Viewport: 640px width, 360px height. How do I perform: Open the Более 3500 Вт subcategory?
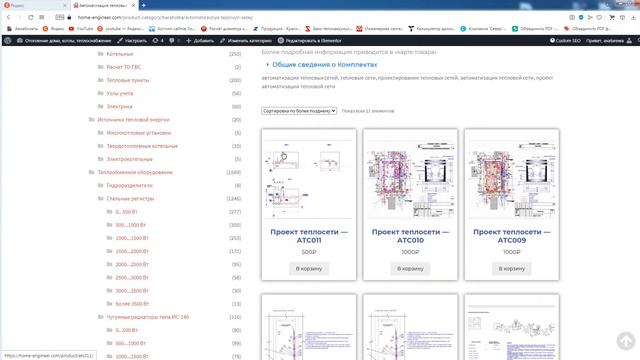(132, 304)
